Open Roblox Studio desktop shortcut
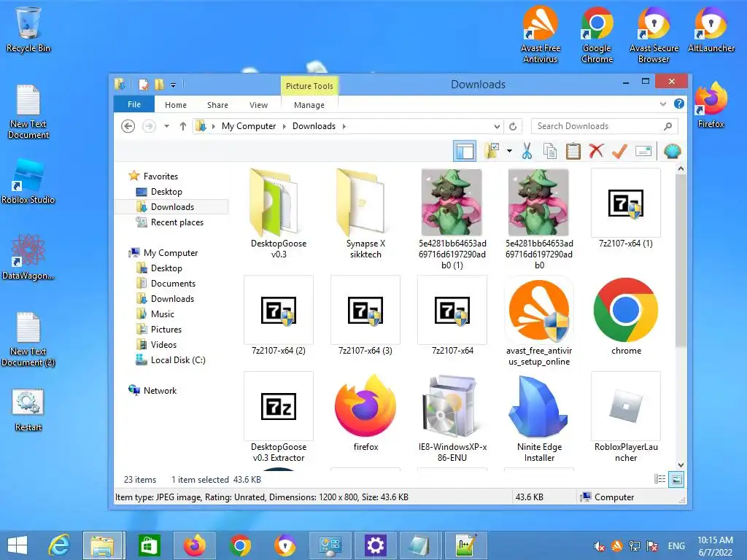Image resolution: width=747 pixels, height=560 pixels. (x=28, y=182)
